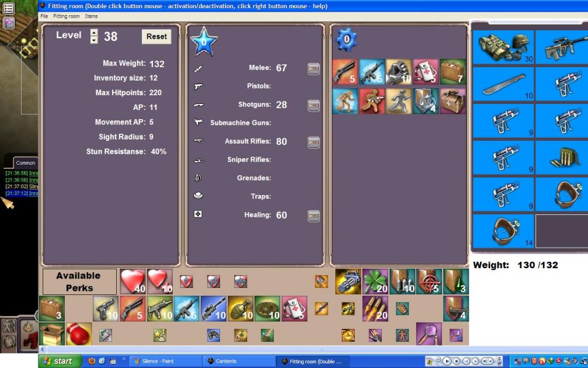Click the armor vest and helmet item

(503, 47)
